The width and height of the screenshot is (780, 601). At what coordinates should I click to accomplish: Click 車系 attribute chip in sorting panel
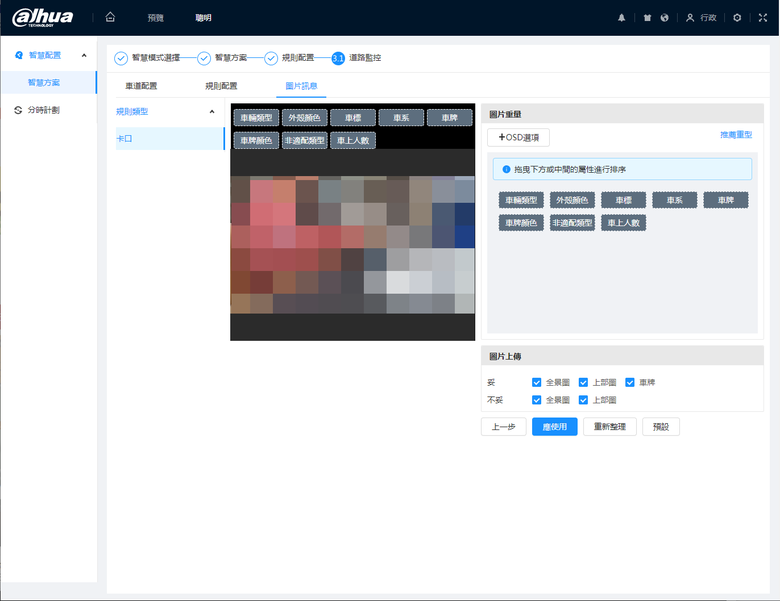click(x=675, y=200)
